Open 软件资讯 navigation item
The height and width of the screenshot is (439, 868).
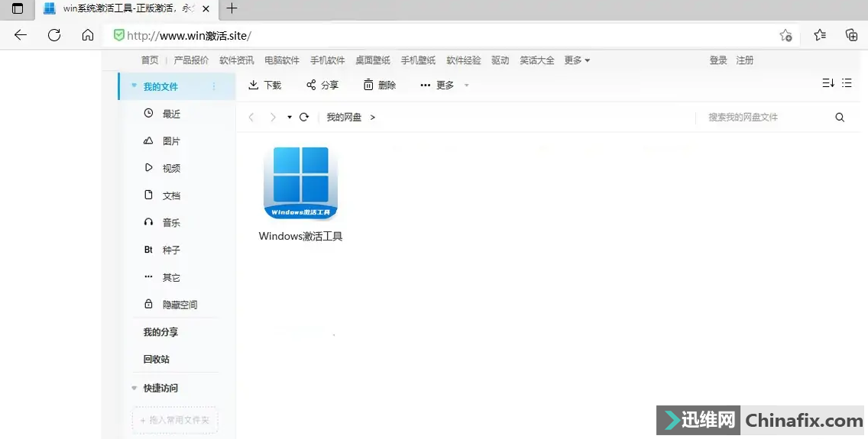coord(236,60)
